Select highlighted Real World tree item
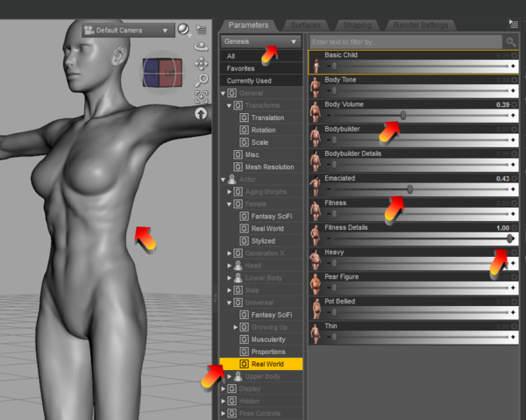The image size is (526, 420). click(261, 364)
